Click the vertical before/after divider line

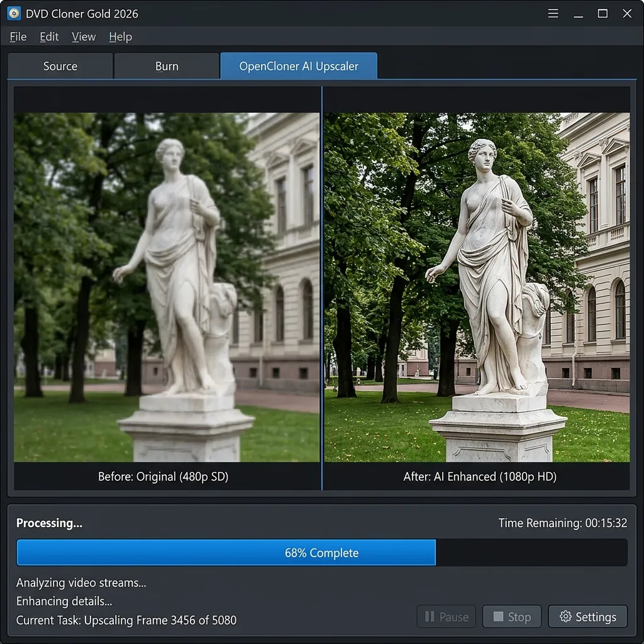click(322, 287)
